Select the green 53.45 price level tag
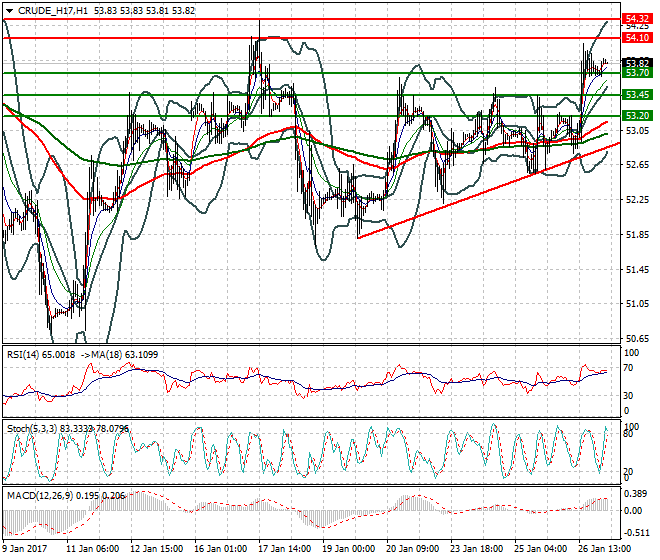The width and height of the screenshot is (660, 560). point(637,94)
